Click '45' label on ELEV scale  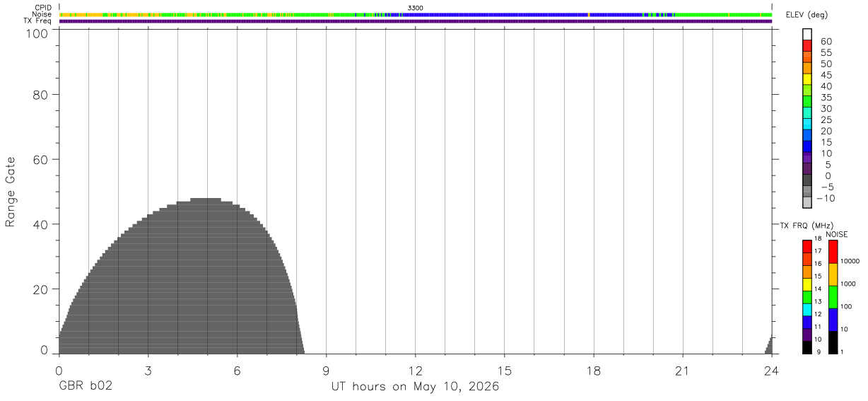click(x=826, y=75)
